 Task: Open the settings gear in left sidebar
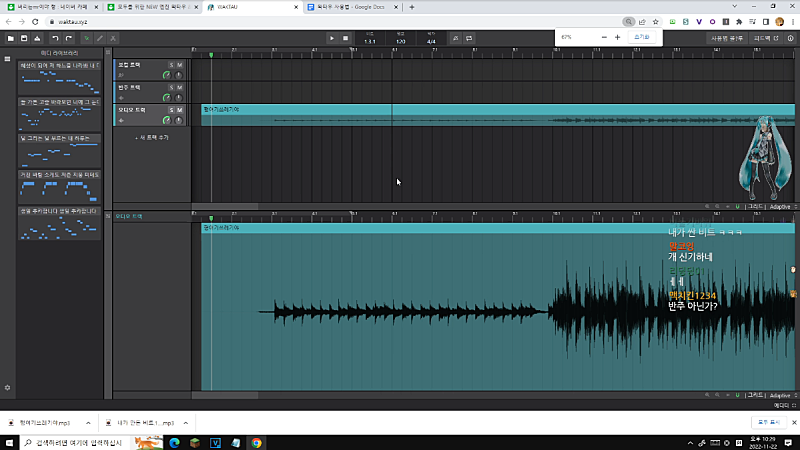(7, 387)
